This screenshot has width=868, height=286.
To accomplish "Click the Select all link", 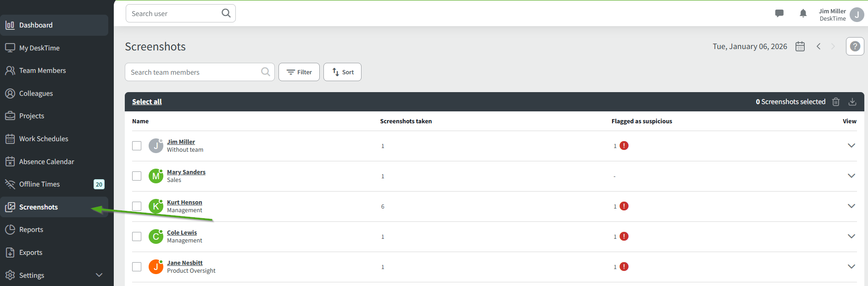I will click(x=147, y=102).
